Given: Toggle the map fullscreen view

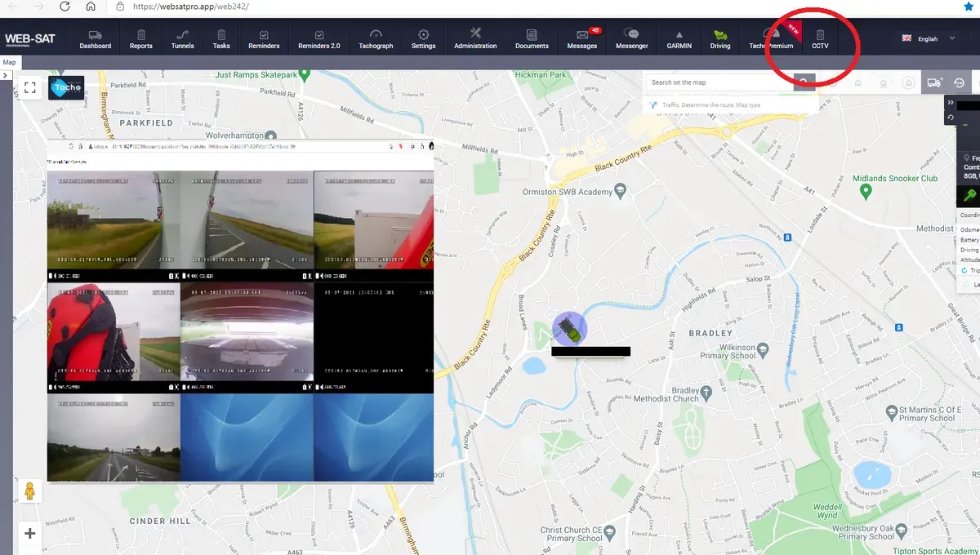Looking at the screenshot, I should click(29, 87).
